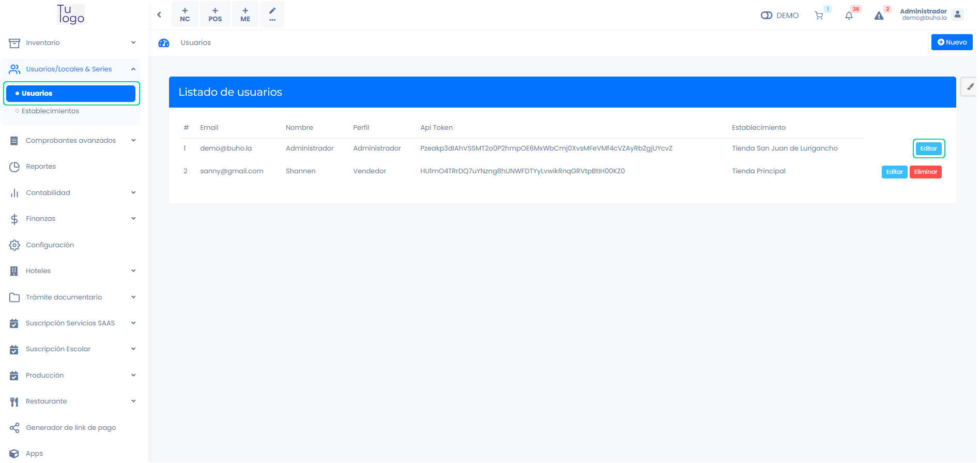
Task: Click the NC quick shortcut
Action: coord(185,14)
